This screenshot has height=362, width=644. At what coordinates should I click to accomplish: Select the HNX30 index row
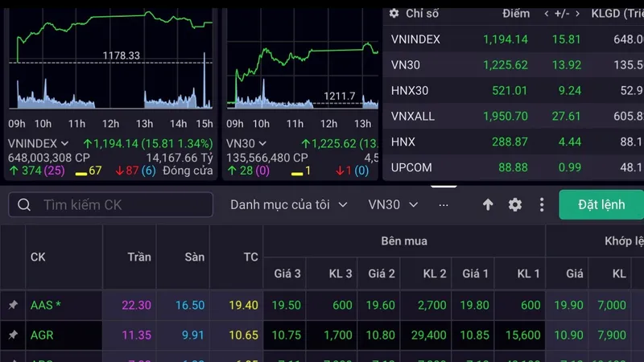tap(514, 90)
